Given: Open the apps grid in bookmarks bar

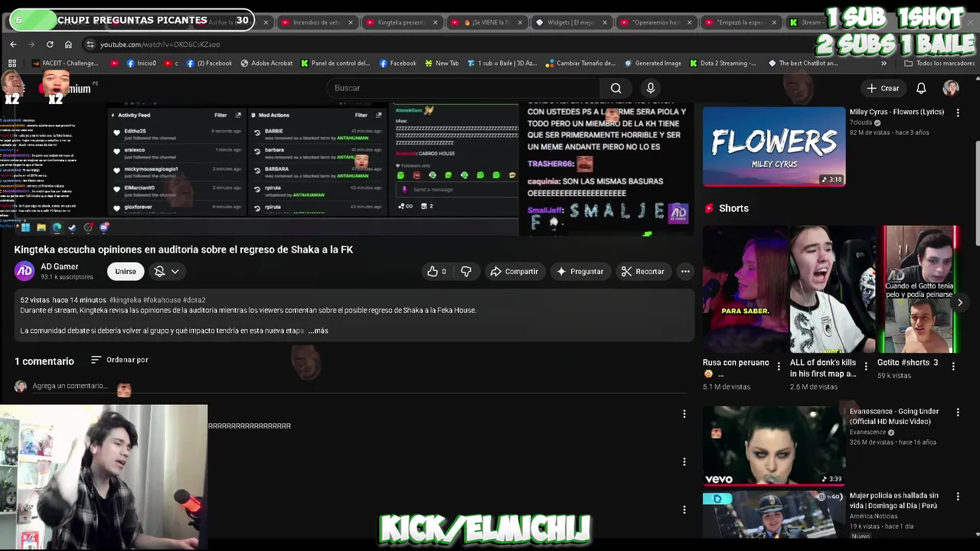Looking at the screenshot, I should [x=12, y=64].
